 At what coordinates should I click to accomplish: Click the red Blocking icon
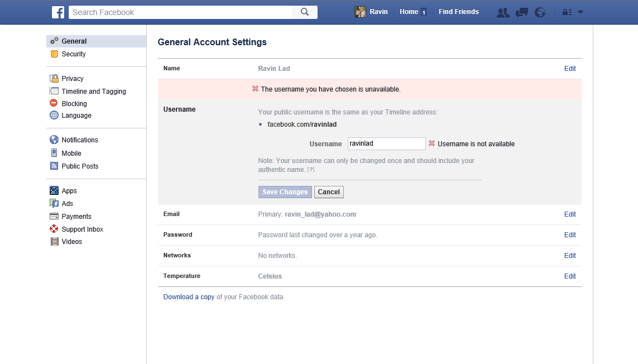tap(54, 103)
